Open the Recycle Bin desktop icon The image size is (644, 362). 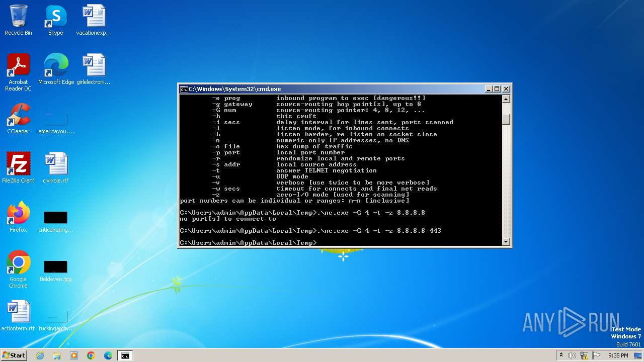point(18,20)
